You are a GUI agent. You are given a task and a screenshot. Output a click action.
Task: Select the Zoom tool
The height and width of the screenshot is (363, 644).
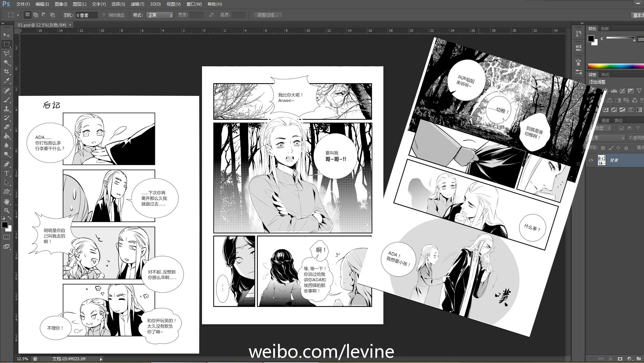[x=7, y=211]
